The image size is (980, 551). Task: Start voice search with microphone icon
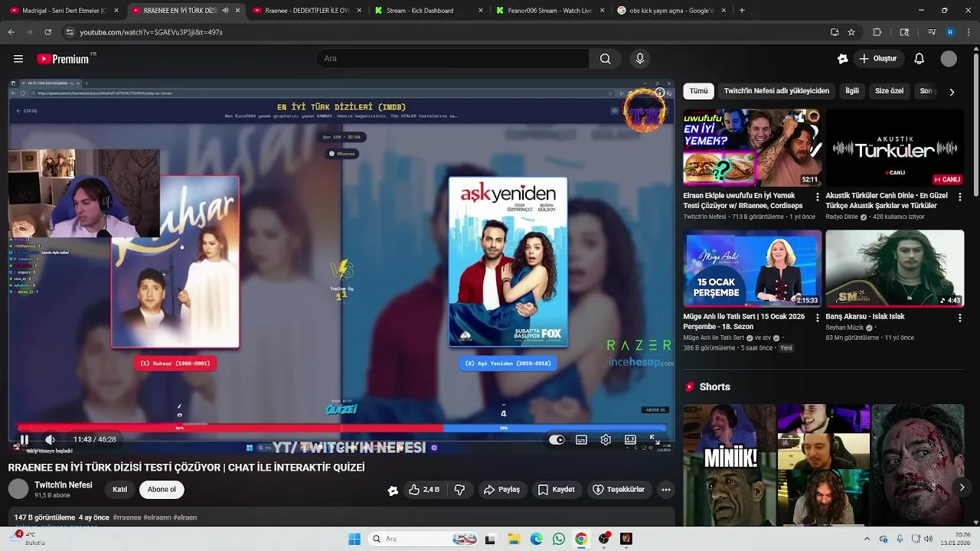click(x=640, y=59)
